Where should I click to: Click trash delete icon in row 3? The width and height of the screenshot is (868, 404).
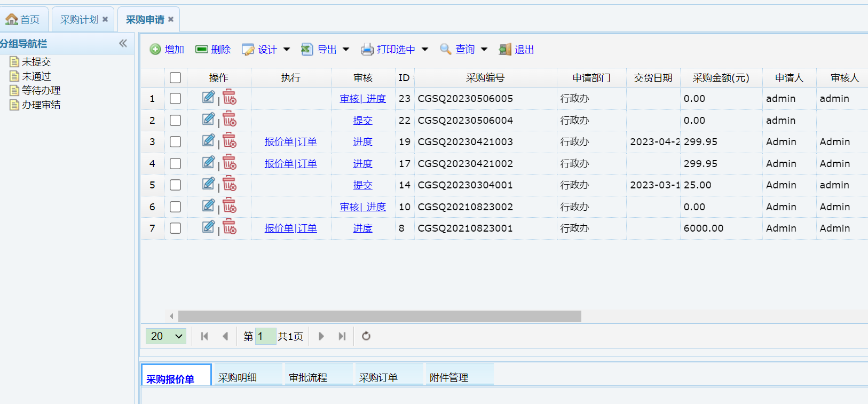pos(230,141)
